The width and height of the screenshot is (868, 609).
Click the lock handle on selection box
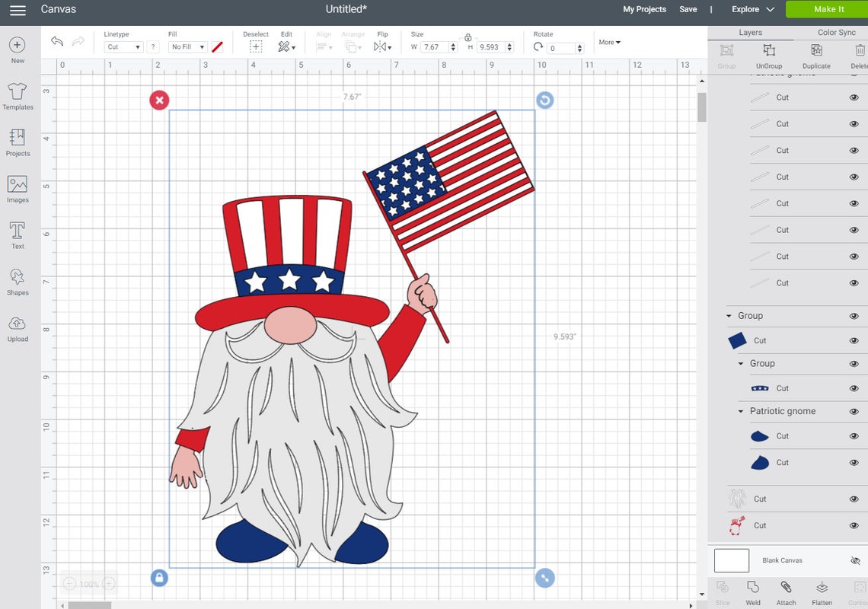click(x=159, y=578)
